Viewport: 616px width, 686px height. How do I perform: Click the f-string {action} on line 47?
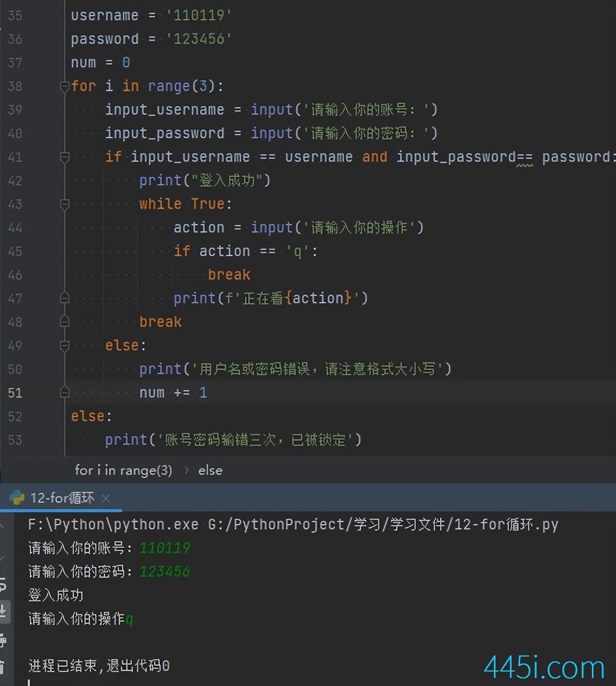[x=318, y=298]
